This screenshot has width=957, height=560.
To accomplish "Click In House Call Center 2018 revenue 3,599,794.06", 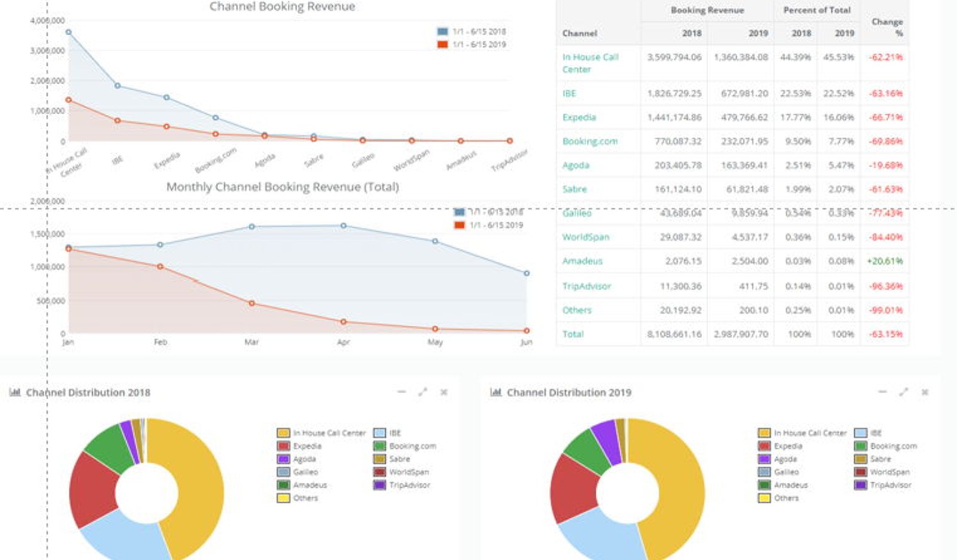I will point(674,57).
